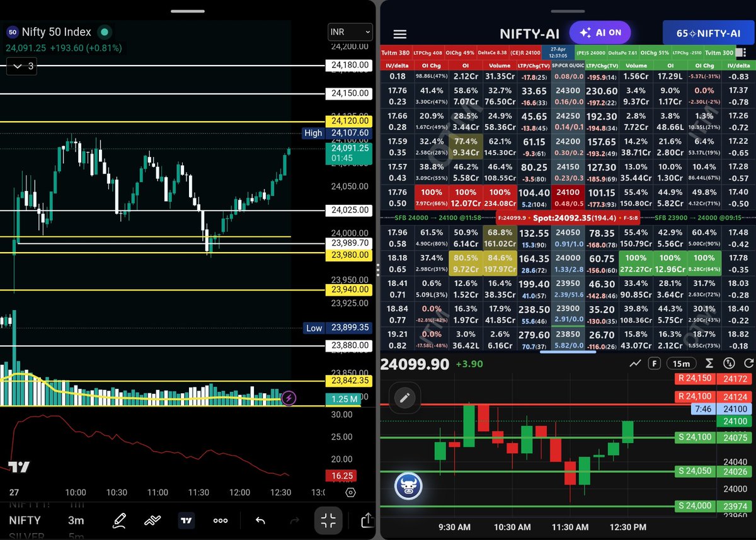Exit fullscreen chart mode
Image resolution: width=756 pixels, height=540 pixels.
coord(328,520)
